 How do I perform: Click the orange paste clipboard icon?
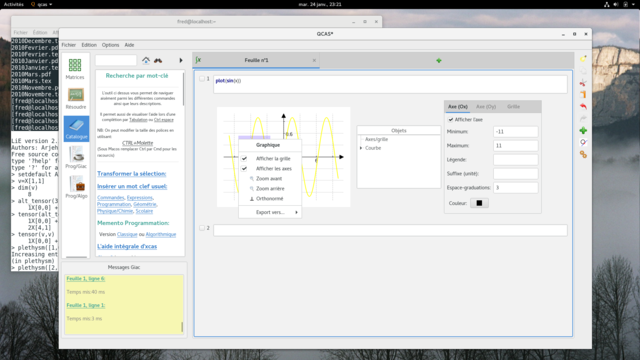[583, 95]
